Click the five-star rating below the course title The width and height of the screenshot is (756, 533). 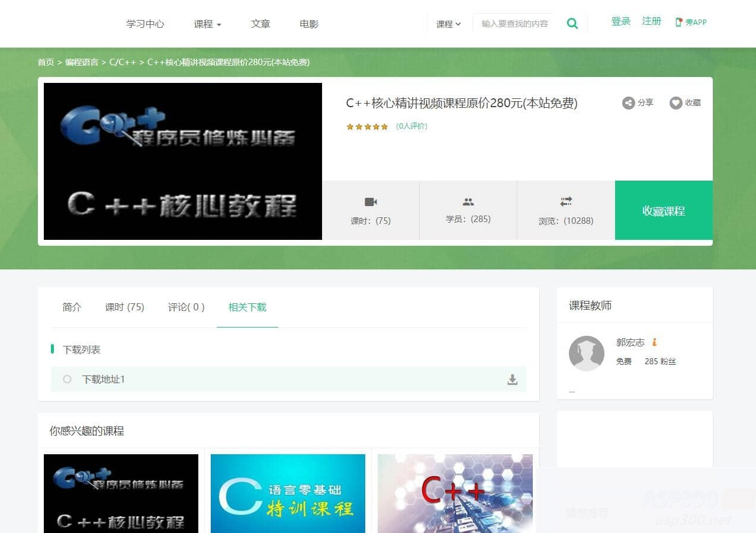367,126
